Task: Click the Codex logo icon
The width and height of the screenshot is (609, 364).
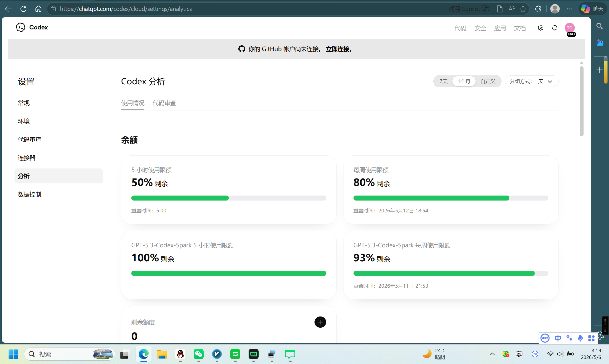Action: click(21, 28)
